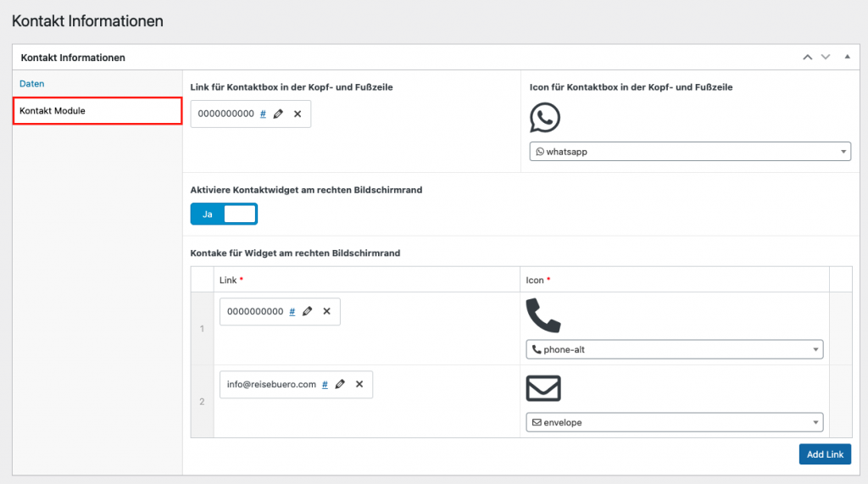Remove header link with the X icon
868x484 pixels.
tap(298, 114)
